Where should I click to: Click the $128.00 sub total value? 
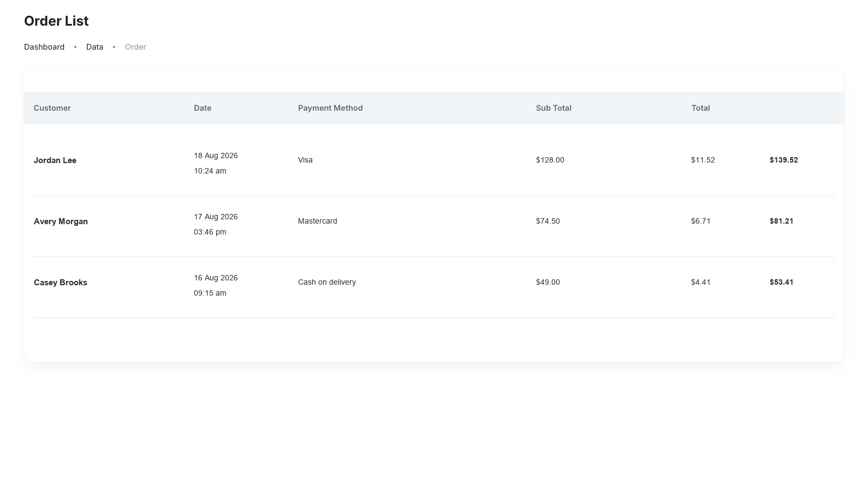[550, 160]
